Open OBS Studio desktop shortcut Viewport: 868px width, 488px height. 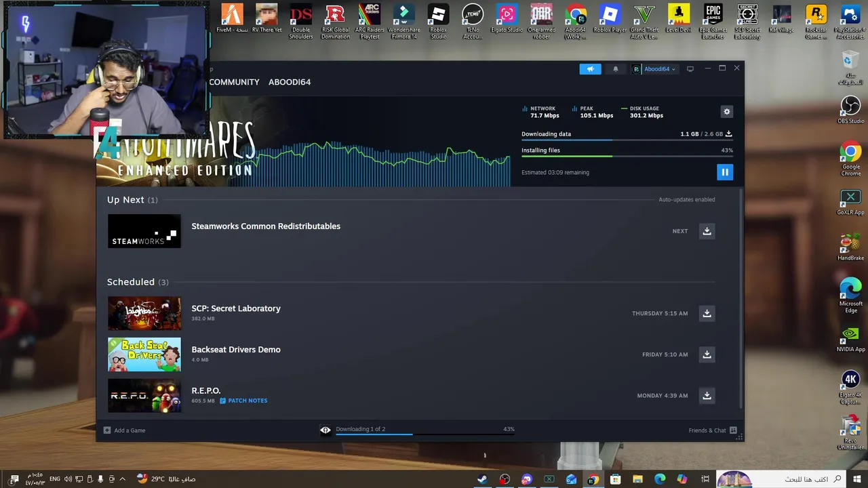pos(850,110)
